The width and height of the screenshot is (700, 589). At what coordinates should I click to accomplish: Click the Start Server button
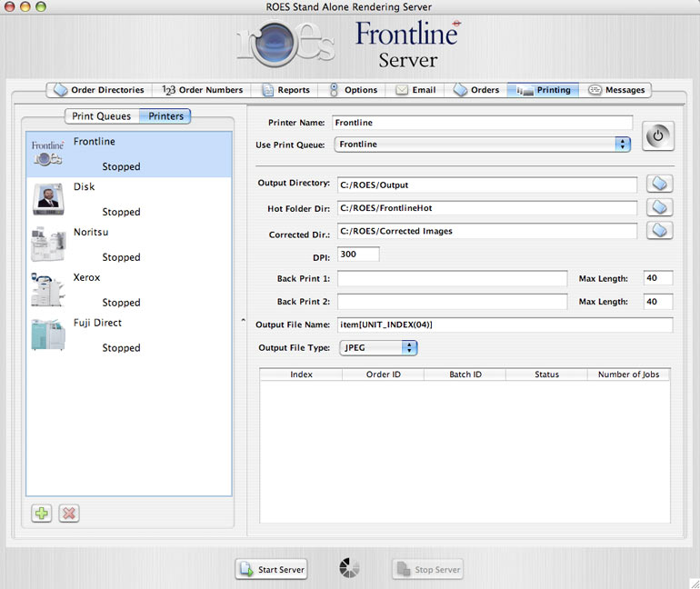(272, 569)
